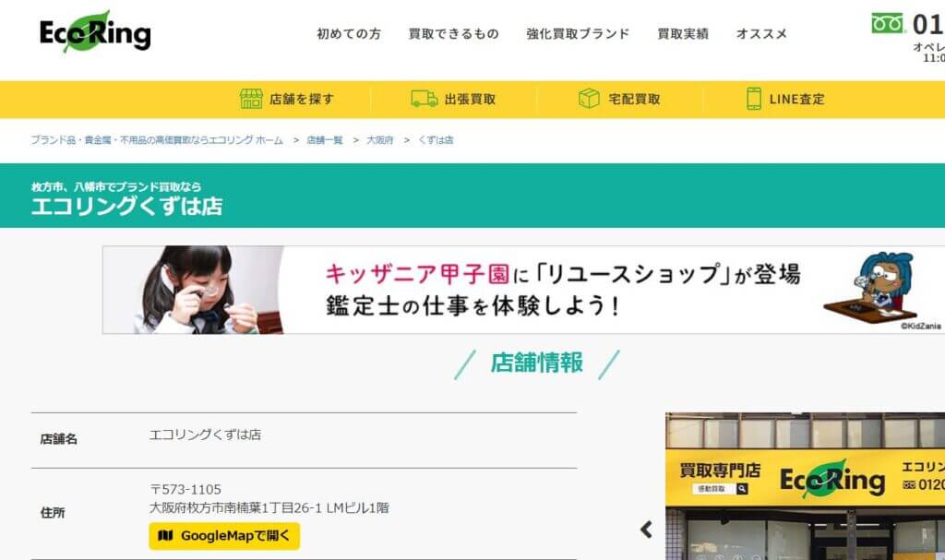945x560 pixels.
Task: Open the 強化買取ブランド menu item
Action: tap(578, 34)
